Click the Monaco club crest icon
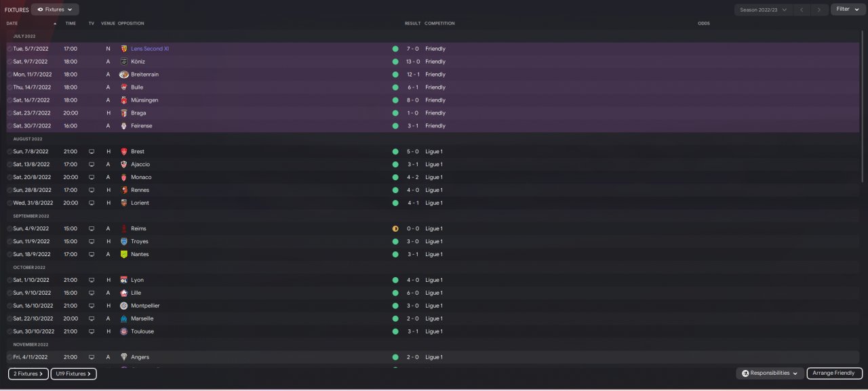Viewport: 868px width, 391px height. click(124, 178)
